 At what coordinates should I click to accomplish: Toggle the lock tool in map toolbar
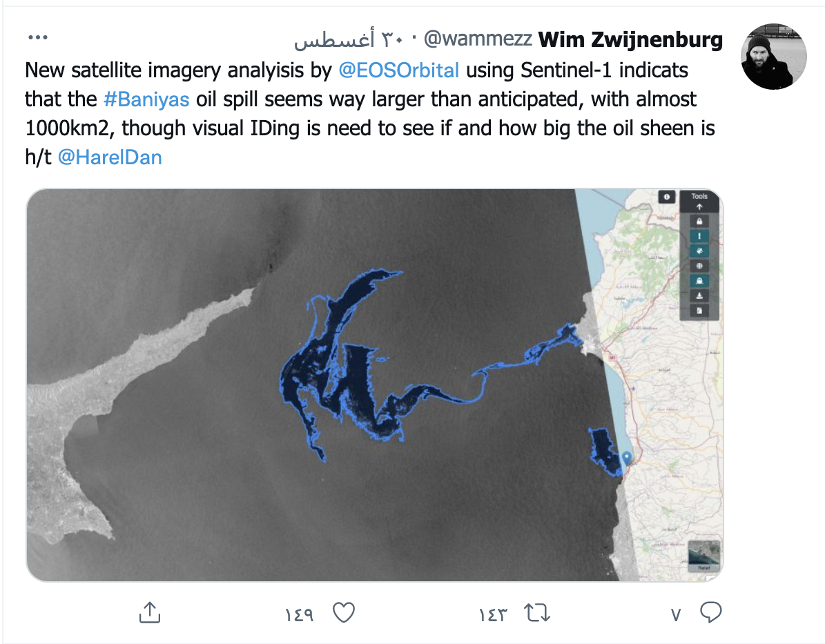pos(699,222)
